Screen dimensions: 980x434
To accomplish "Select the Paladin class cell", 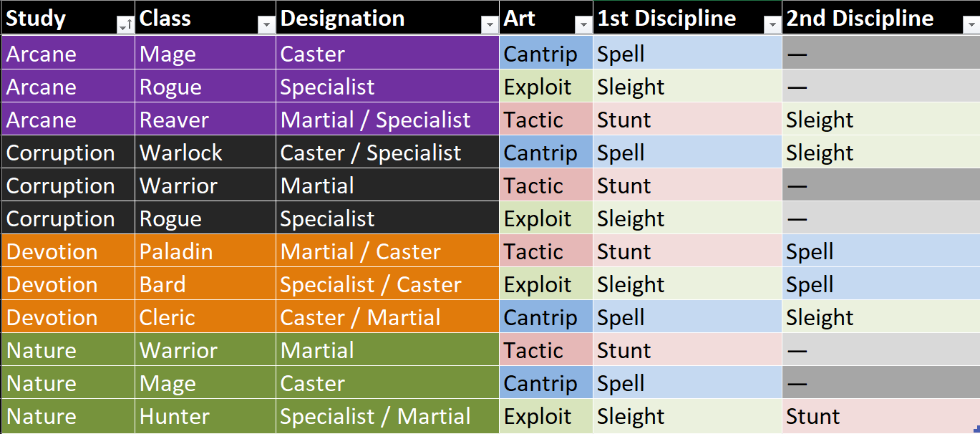I will 205,251.
